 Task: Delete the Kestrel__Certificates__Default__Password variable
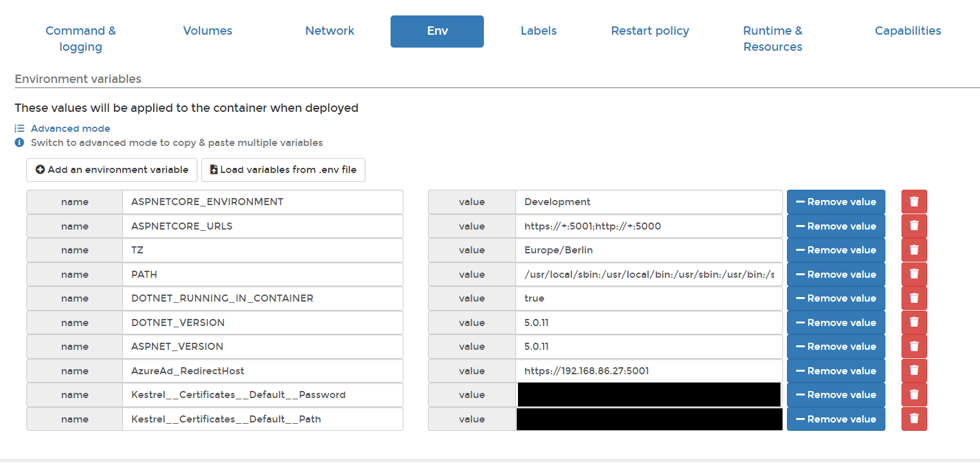[x=914, y=394]
